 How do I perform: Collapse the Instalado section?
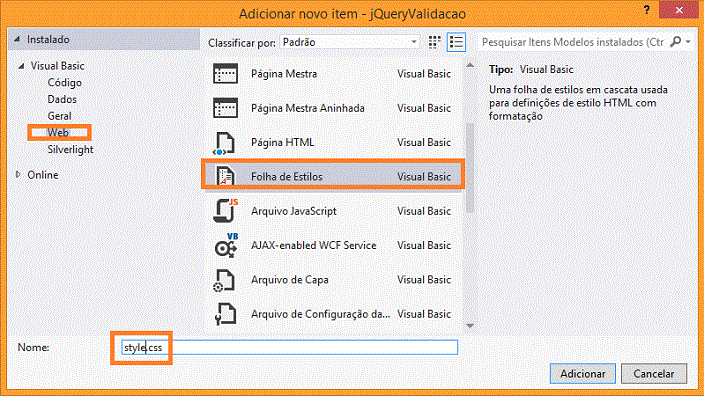click(17, 40)
